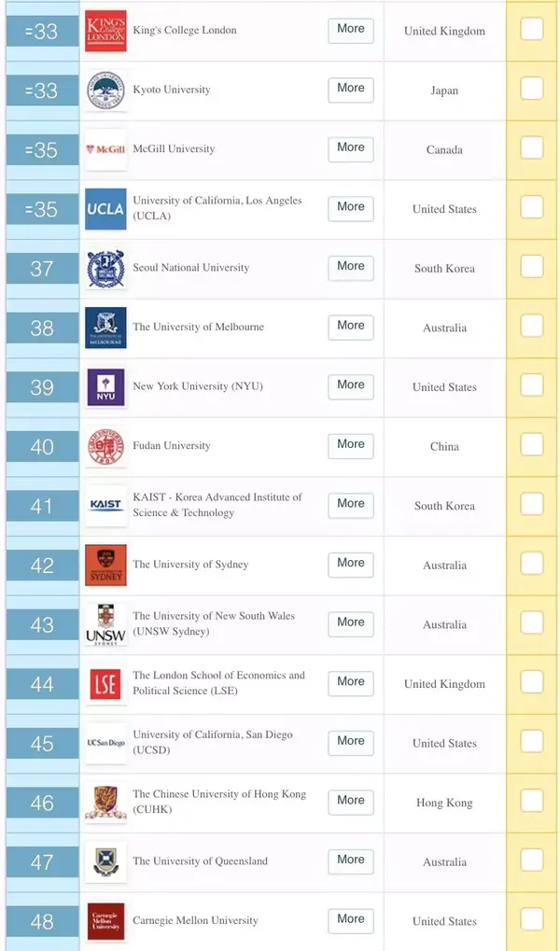Click the UNSW Sydney shield logo
The image size is (560, 951).
[x=105, y=623]
